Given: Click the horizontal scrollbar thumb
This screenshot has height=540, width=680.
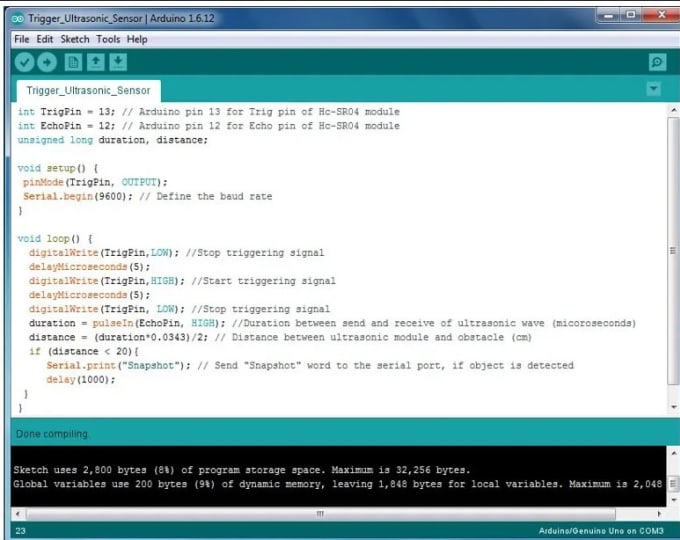Looking at the screenshot, I should point(320,514).
